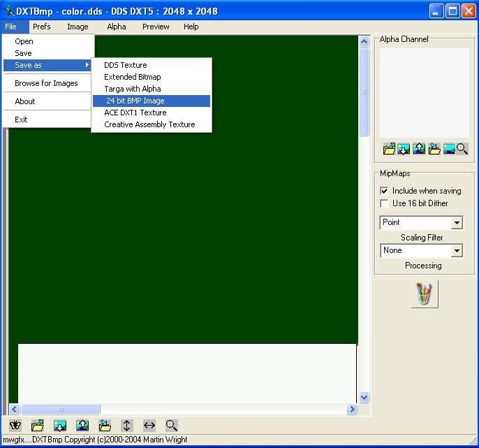Click the horizontal scrollbar right arrow
479x448 pixels.
point(352,409)
